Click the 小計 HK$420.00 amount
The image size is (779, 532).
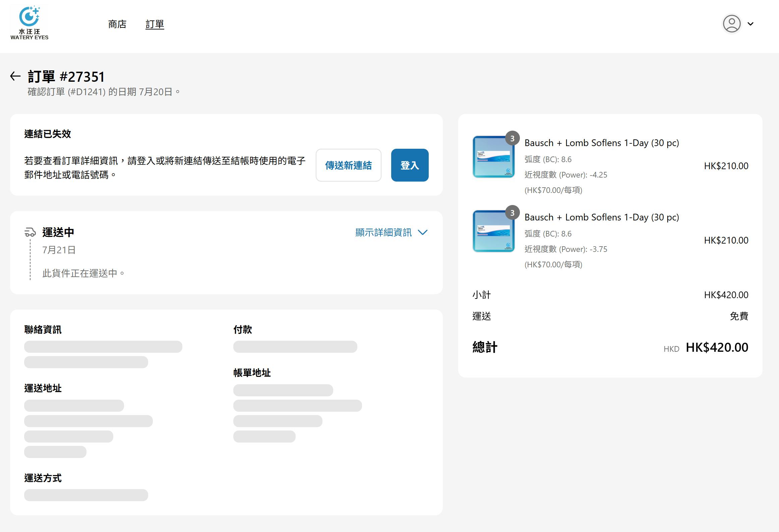726,295
